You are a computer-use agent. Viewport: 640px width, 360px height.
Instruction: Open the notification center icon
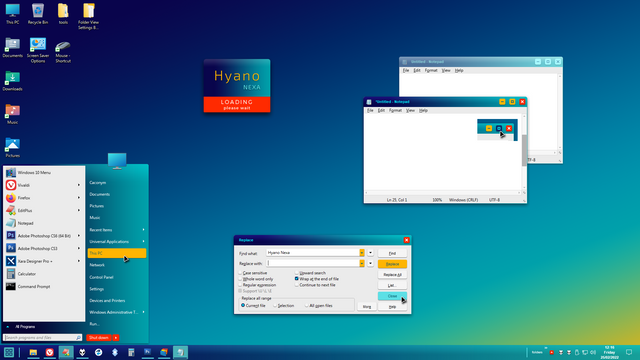click(629, 352)
